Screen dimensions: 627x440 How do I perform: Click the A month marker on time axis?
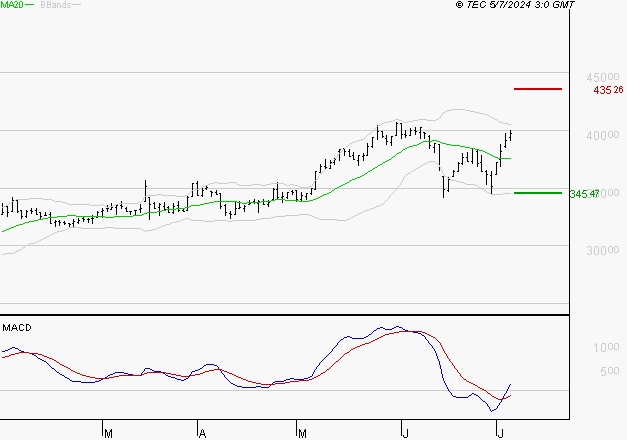pyautogui.click(x=202, y=434)
